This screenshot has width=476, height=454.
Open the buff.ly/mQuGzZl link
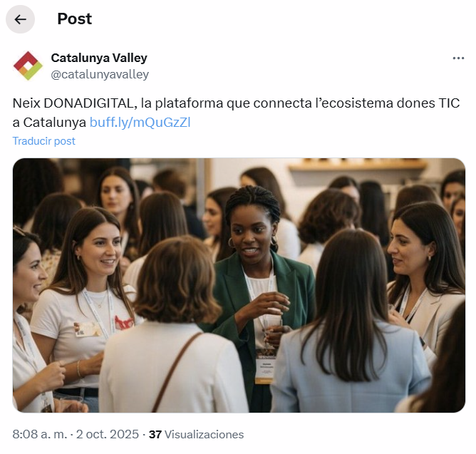coord(140,123)
